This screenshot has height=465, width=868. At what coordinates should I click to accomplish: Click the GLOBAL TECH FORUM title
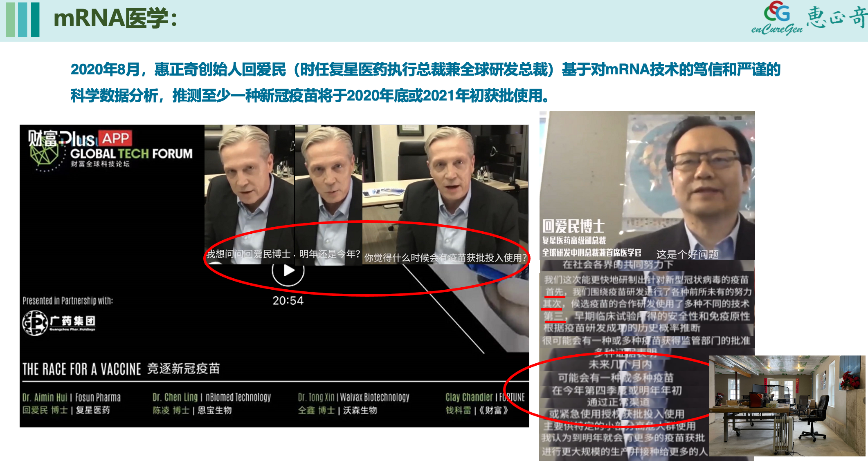click(131, 154)
